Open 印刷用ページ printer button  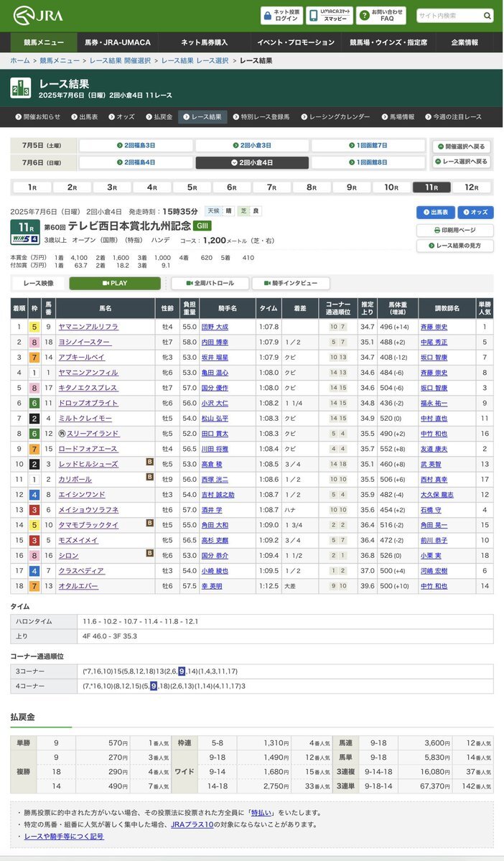455,230
